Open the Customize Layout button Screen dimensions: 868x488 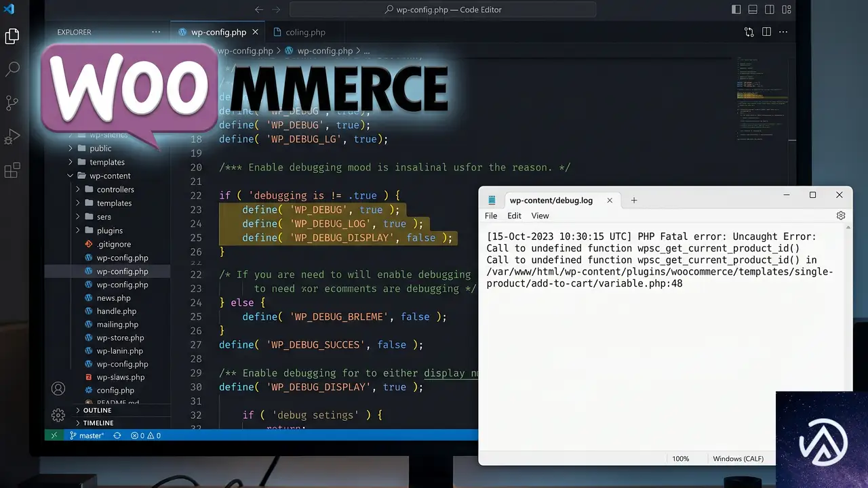click(x=787, y=9)
